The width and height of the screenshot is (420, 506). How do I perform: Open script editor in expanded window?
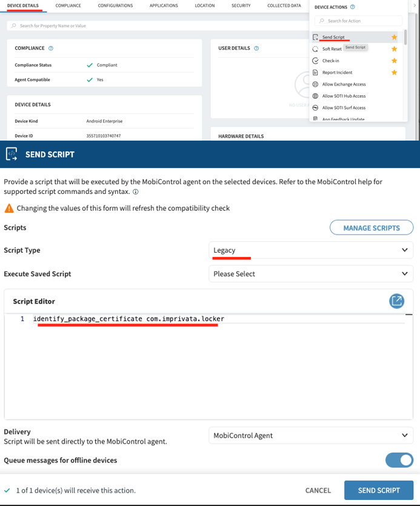(396, 301)
